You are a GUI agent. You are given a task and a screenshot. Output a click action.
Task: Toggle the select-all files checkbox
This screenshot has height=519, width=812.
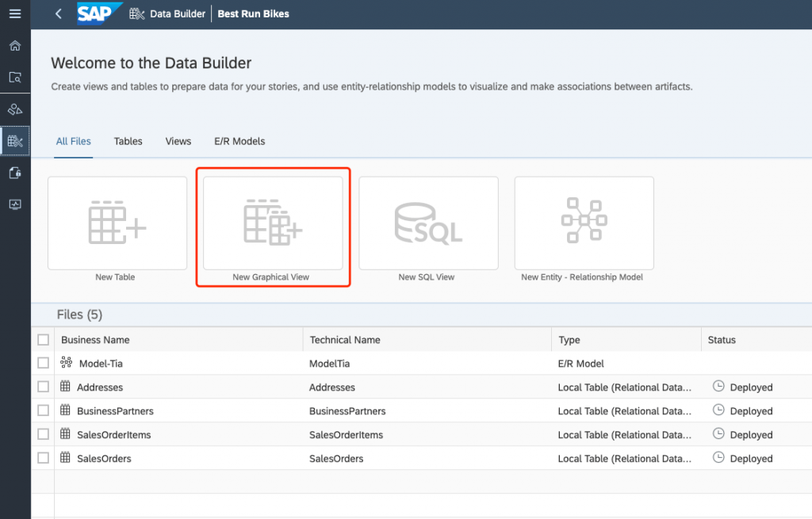pyautogui.click(x=44, y=339)
